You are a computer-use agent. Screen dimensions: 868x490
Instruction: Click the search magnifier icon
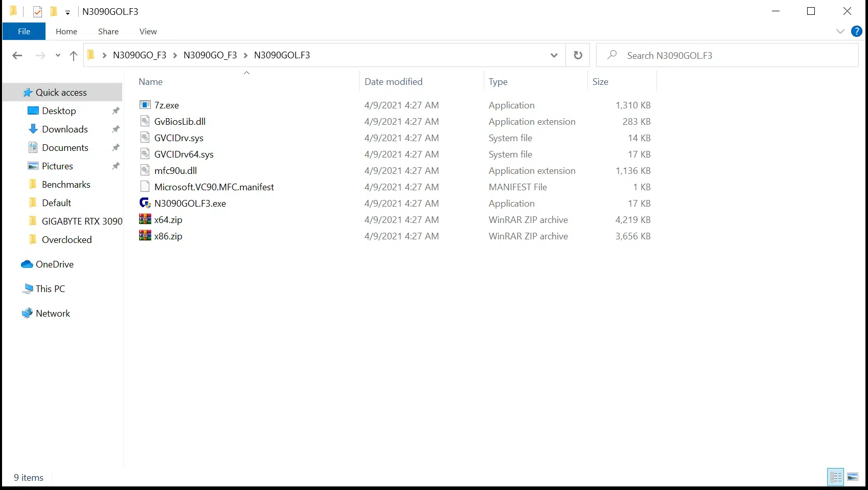[x=612, y=55]
